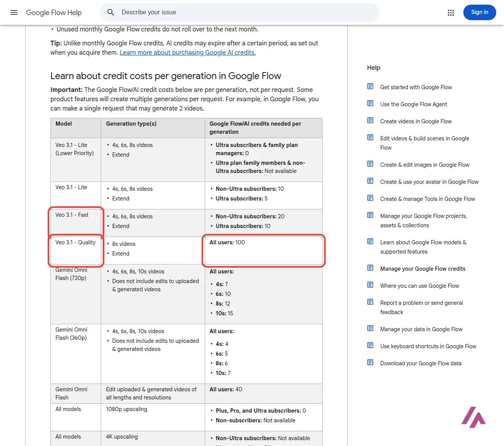Click the Sign in button

pos(480,12)
